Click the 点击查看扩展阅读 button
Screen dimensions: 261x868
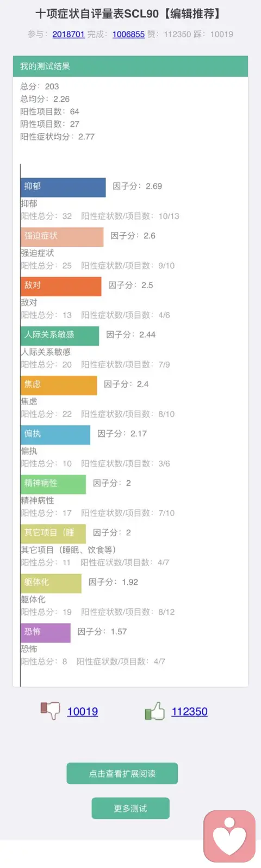122,773
